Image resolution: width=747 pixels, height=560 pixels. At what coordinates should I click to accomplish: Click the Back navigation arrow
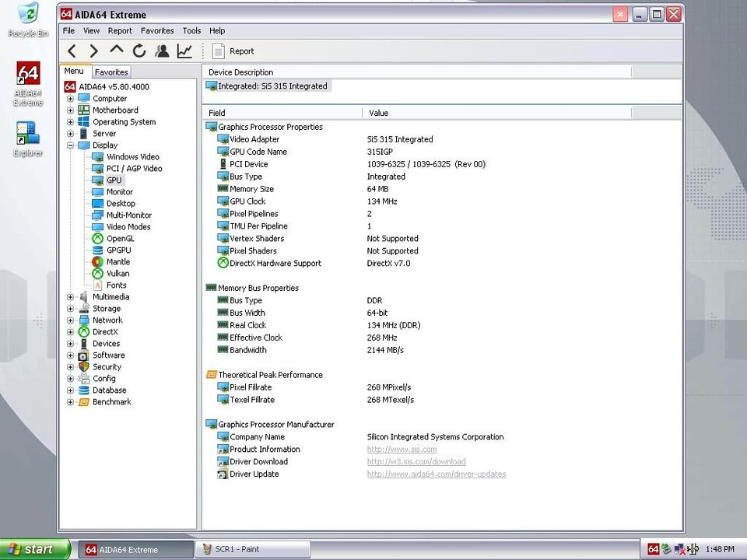(72, 51)
